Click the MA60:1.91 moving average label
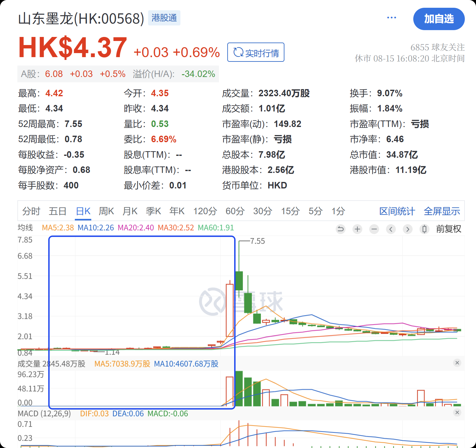Viewport: 476px width, 448px height. [216, 228]
